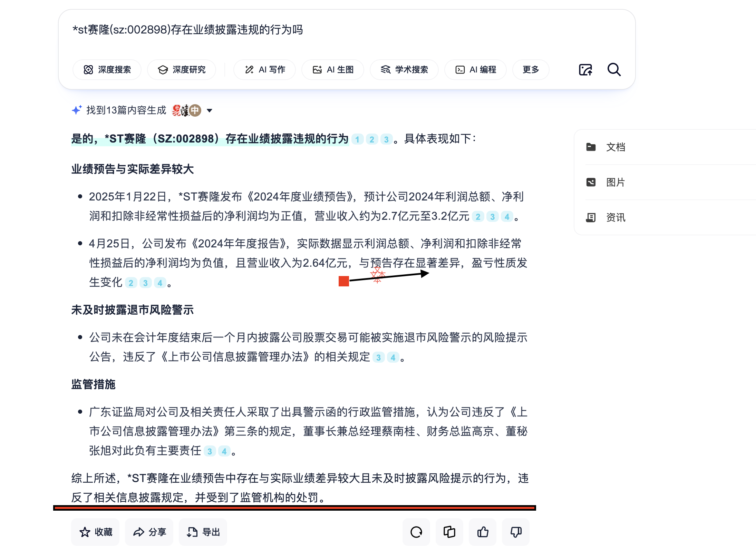756x550 pixels.
Task: Click the 文档 folder icon
Action: tap(591, 147)
